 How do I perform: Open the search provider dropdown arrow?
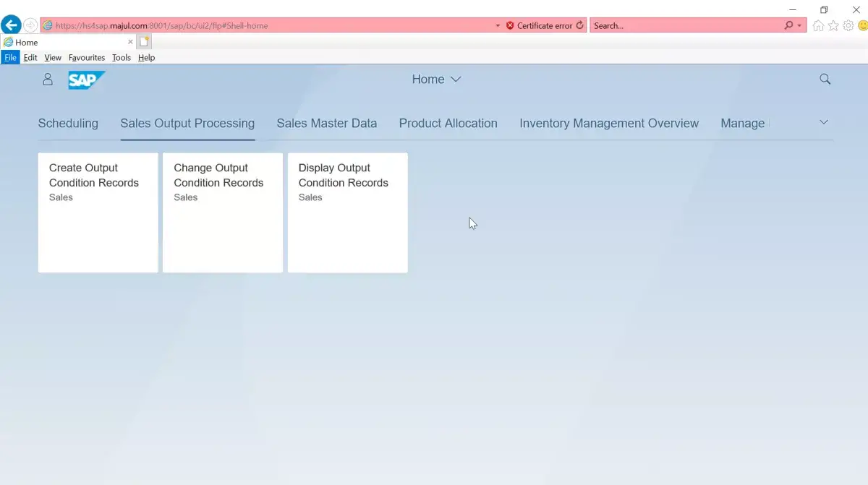[799, 25]
